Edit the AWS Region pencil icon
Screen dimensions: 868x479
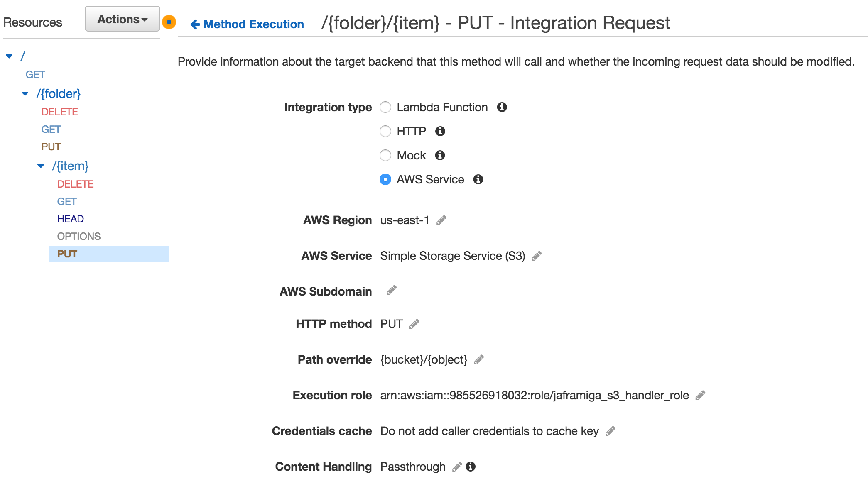pyautogui.click(x=441, y=220)
